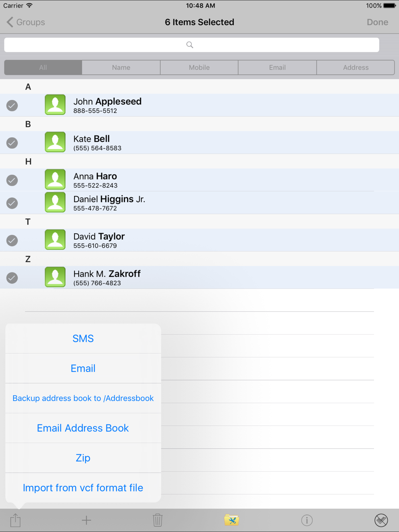Tap the info circle icon
The width and height of the screenshot is (399, 532).
pos(307,520)
